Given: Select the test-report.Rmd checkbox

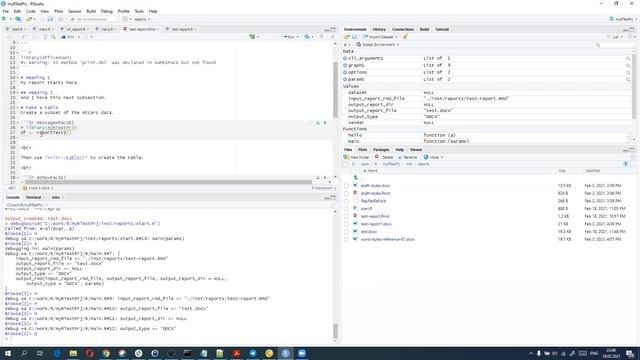Looking at the screenshot, I should (x=346, y=216).
